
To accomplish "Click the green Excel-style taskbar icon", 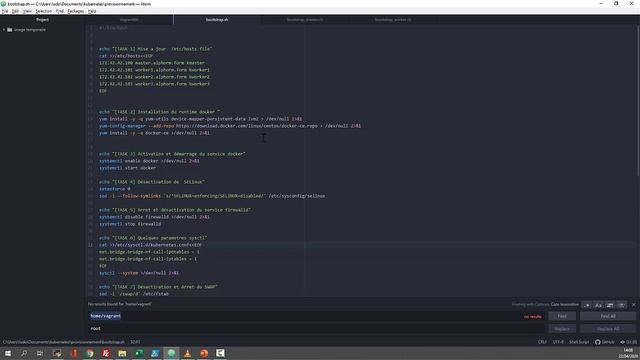I will pyautogui.click(x=138, y=353).
